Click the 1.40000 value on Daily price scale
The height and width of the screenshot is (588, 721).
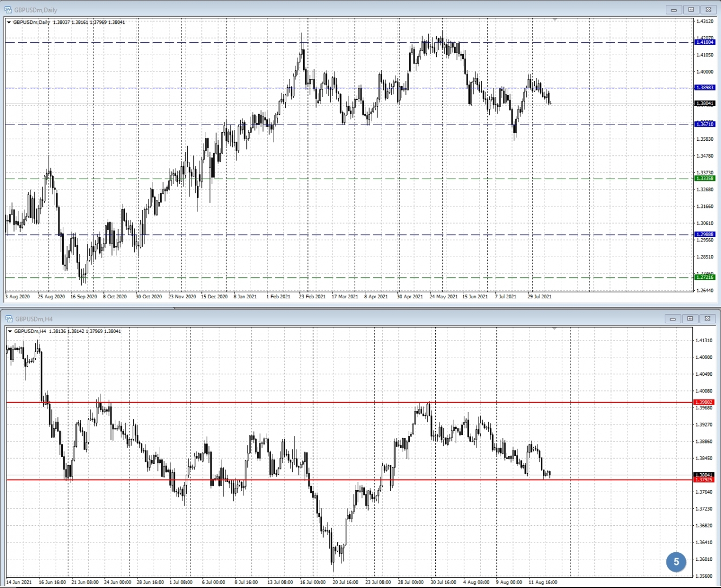(x=705, y=71)
